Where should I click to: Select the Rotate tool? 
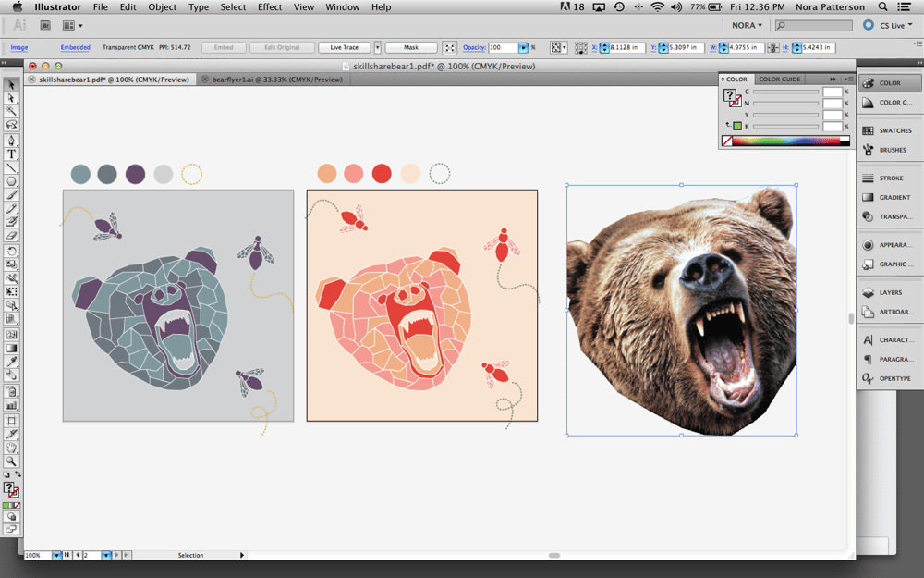pos(11,252)
